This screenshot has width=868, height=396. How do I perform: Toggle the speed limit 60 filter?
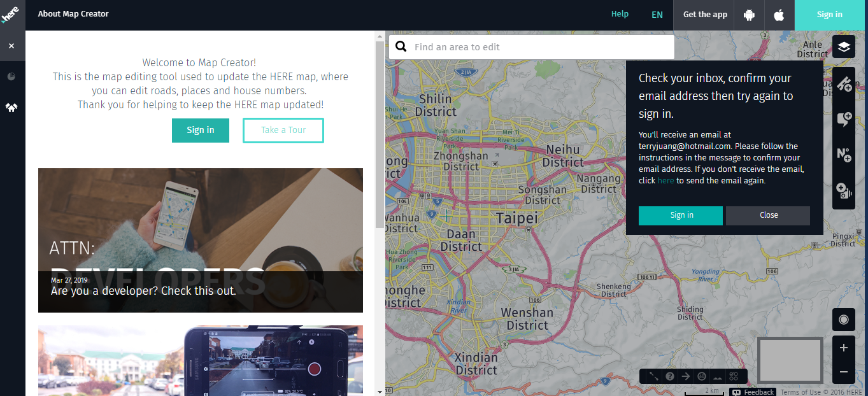click(702, 376)
